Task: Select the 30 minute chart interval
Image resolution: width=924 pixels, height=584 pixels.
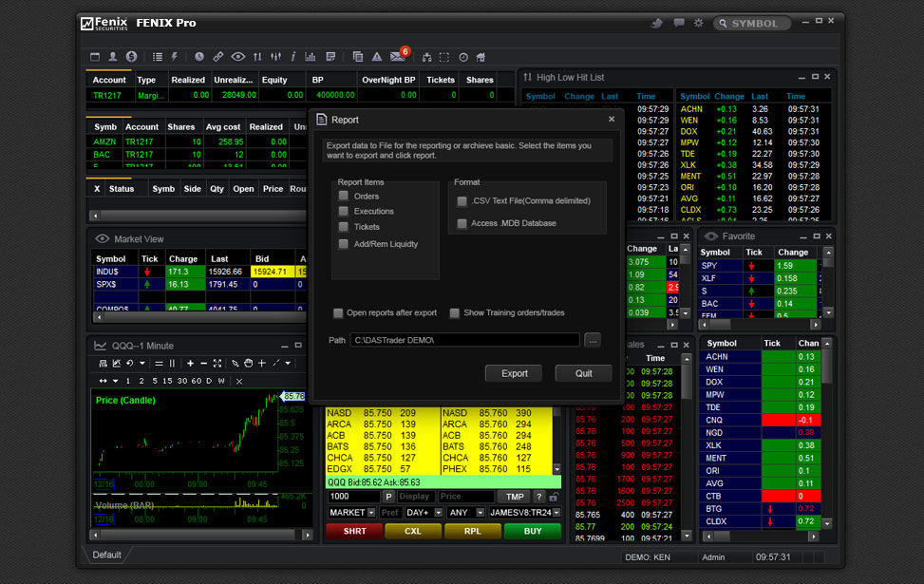Action: [x=182, y=381]
